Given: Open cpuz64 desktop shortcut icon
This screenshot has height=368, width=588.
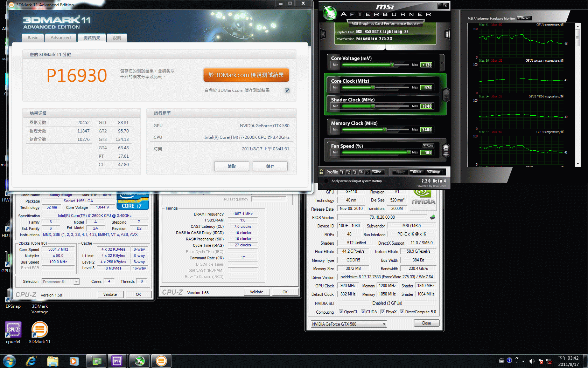Looking at the screenshot, I should click(x=13, y=329).
